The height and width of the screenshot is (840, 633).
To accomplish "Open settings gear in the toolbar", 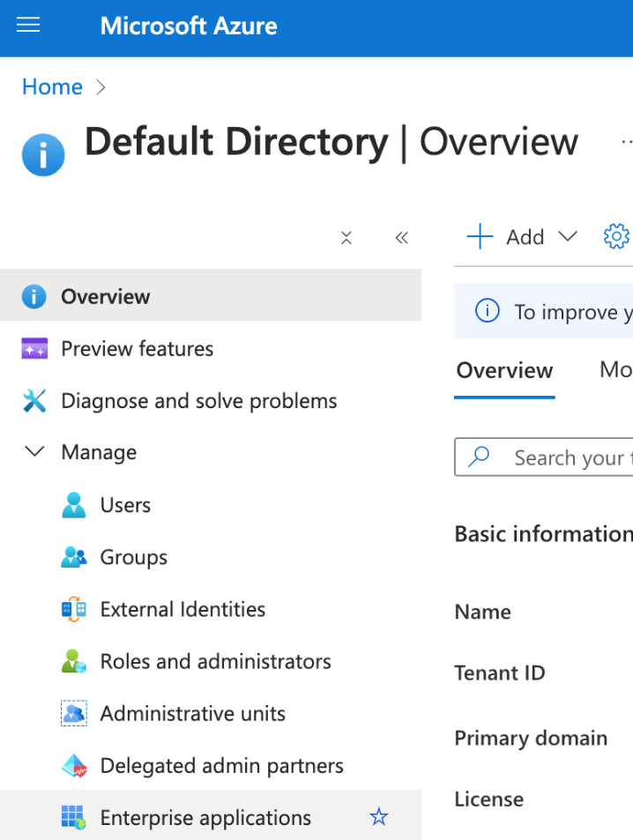I will click(616, 236).
